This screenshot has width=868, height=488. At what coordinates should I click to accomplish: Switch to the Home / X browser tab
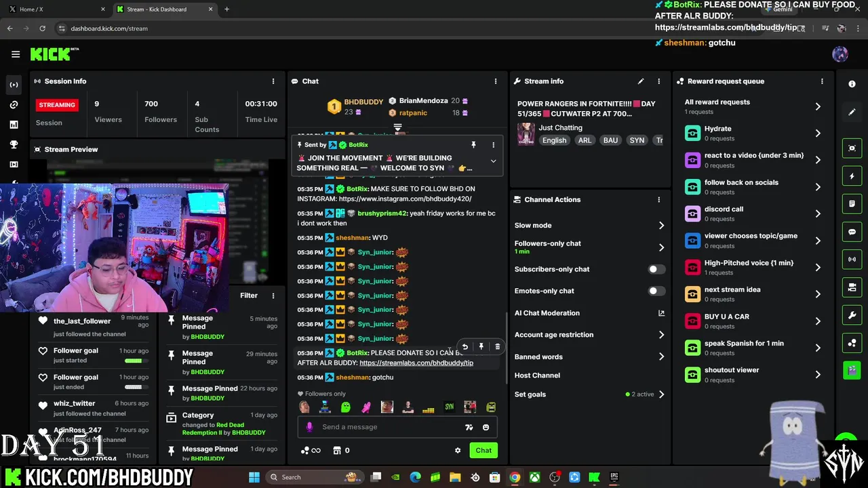pos(56,9)
